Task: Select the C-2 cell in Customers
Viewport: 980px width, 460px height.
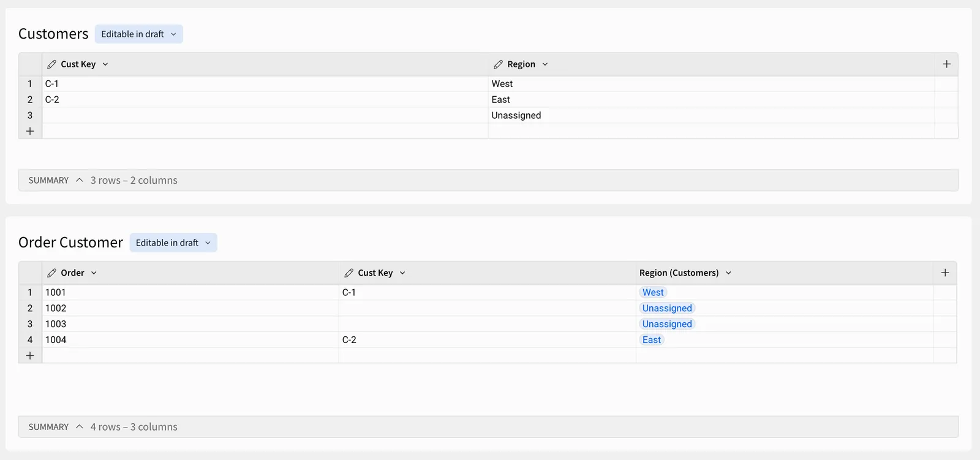Action: click(x=265, y=100)
